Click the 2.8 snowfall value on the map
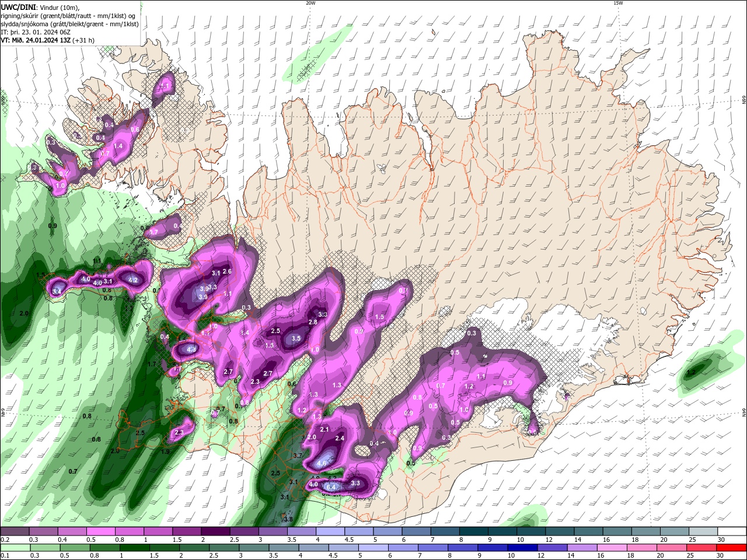 [312, 322]
